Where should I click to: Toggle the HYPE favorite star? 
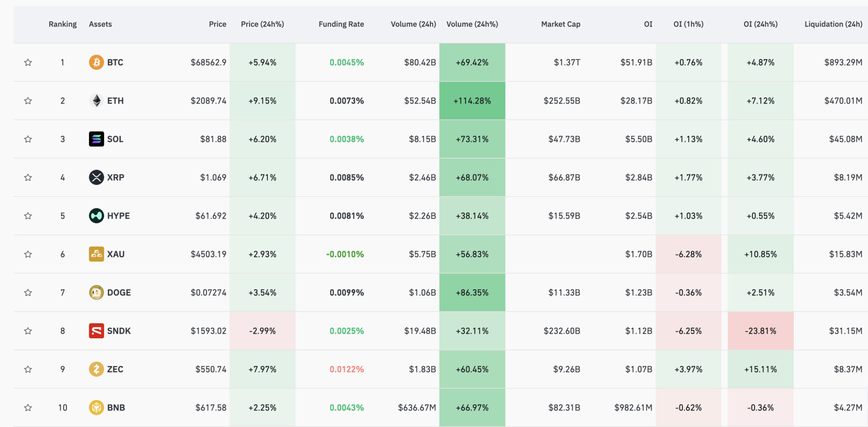tap(28, 216)
